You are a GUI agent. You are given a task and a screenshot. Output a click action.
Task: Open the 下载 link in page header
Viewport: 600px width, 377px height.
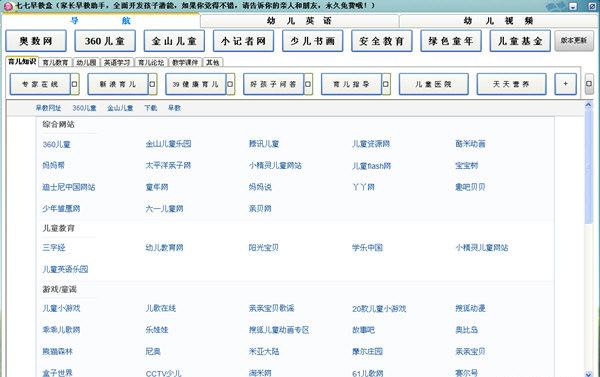(x=151, y=108)
